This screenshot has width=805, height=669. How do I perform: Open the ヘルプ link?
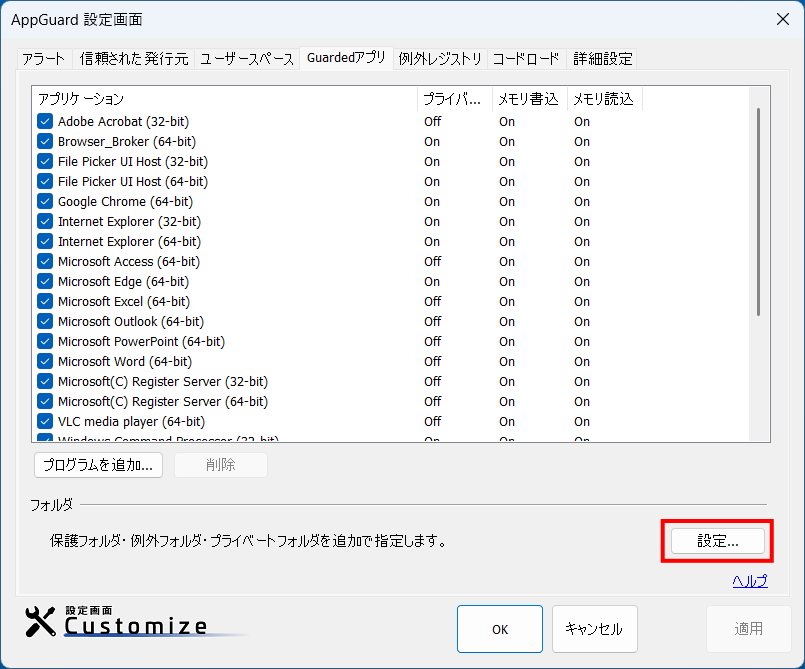pyautogui.click(x=749, y=581)
